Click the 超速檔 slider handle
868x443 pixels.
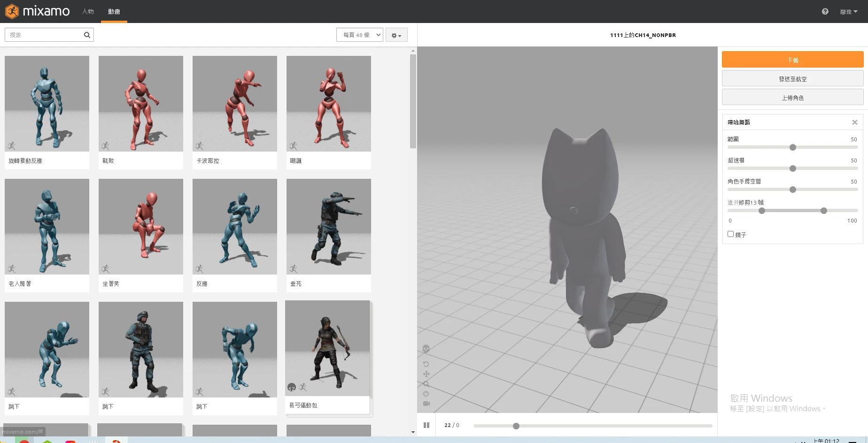click(793, 168)
